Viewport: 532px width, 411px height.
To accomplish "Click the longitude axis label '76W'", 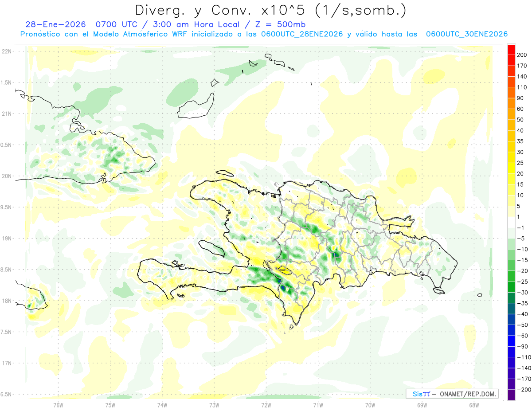I will [x=58, y=404].
